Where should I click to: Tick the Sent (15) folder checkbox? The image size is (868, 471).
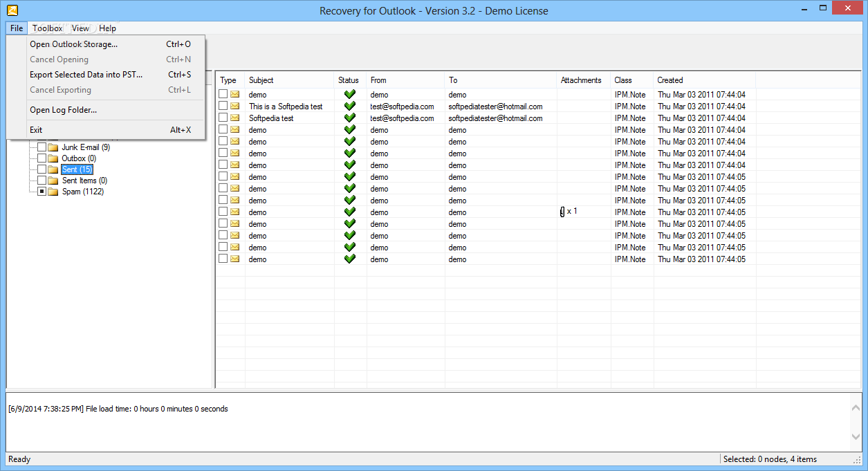41,169
